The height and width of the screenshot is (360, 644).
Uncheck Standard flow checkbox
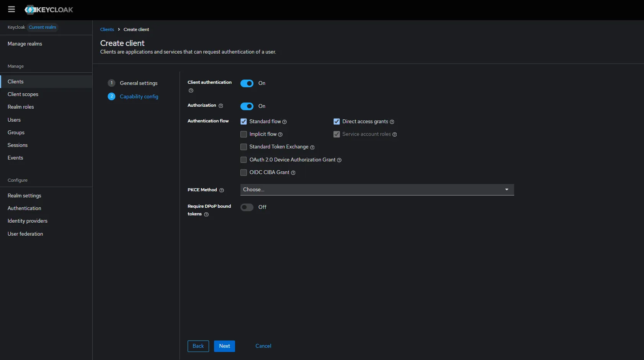click(244, 122)
